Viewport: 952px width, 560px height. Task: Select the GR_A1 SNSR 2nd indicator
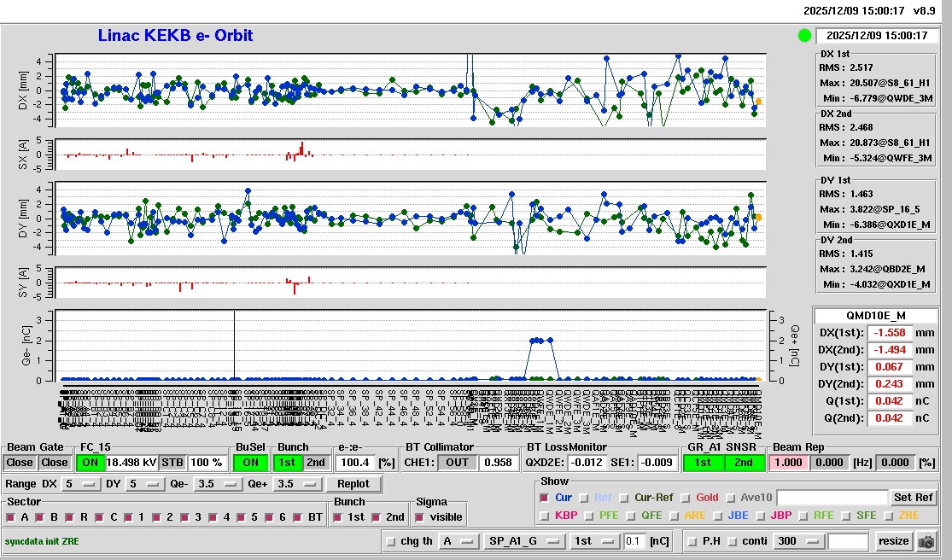click(744, 462)
